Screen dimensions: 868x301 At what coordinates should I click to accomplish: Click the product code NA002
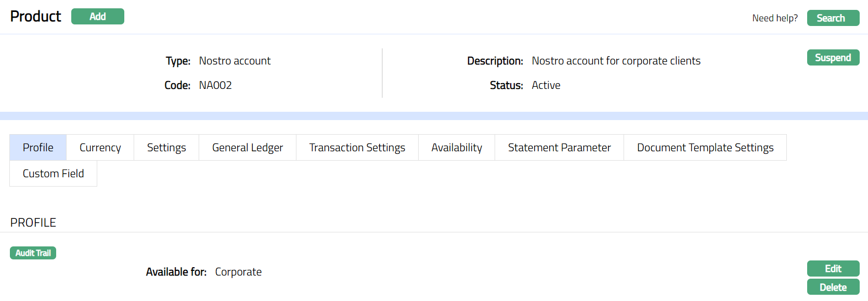(x=215, y=85)
